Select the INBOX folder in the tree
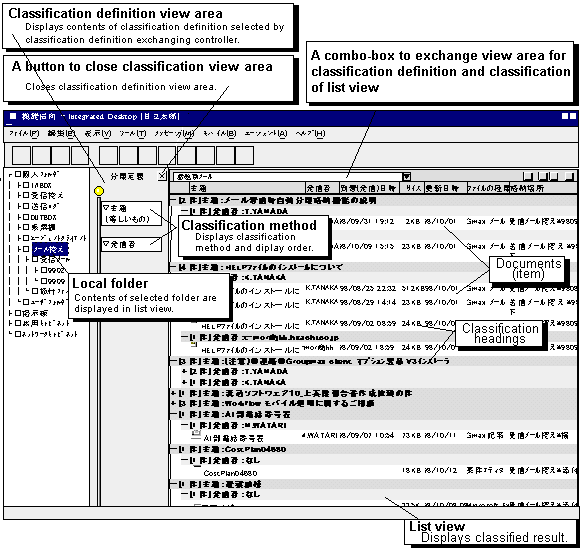This screenshot has width=582, height=550. click(x=41, y=185)
